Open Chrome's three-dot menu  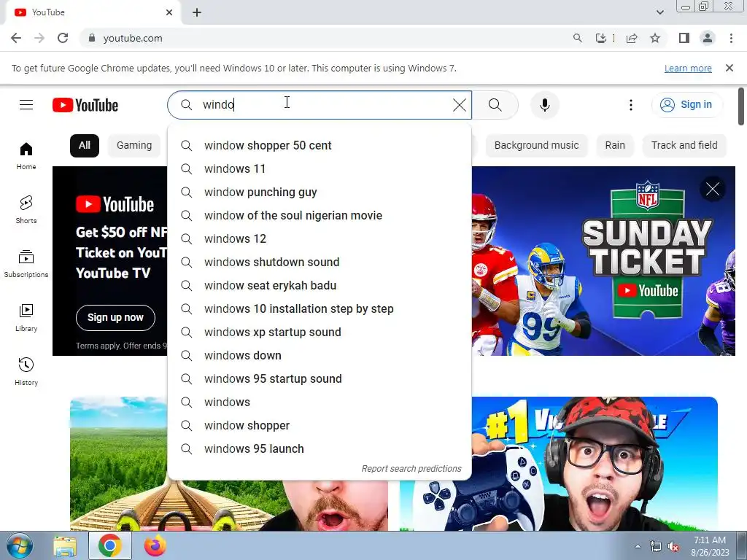click(731, 38)
